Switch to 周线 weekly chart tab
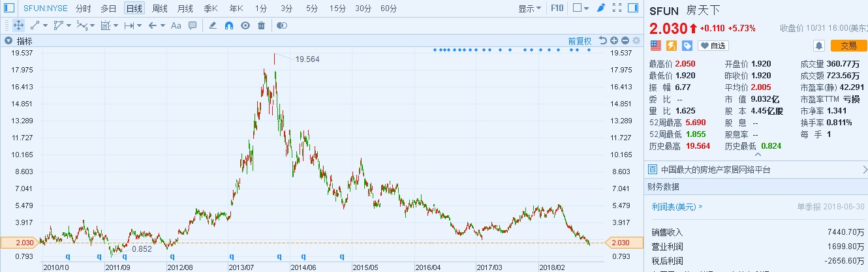The width and height of the screenshot is (868, 272). [160, 8]
